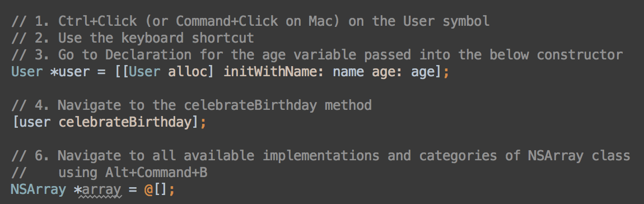Image resolution: width=644 pixels, height=204 pixels.
Task: Click semicolon ending celebrateBirthday statement
Action: click(x=203, y=123)
